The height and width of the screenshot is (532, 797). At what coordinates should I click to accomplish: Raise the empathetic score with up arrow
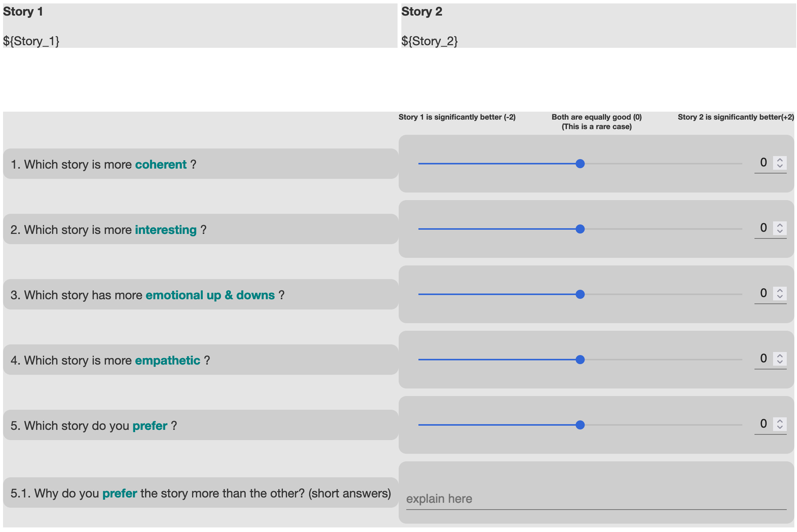pos(780,356)
